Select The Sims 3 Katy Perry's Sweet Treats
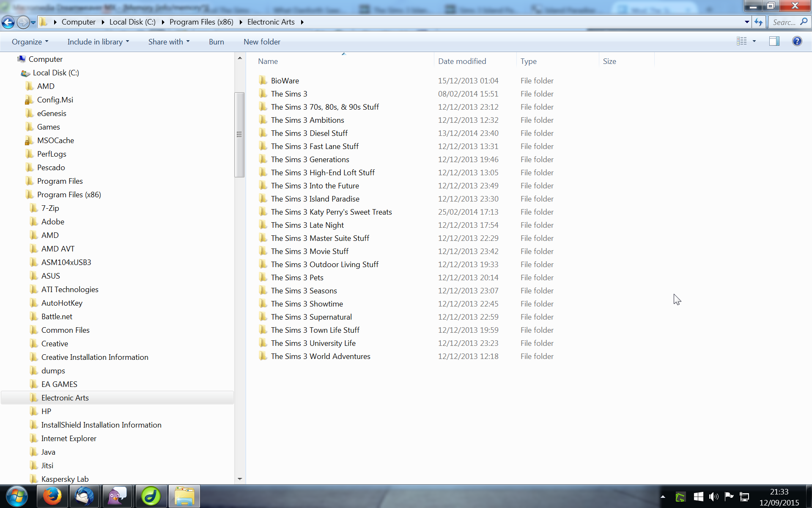Screen dimensions: 812x508 pos(331,212)
